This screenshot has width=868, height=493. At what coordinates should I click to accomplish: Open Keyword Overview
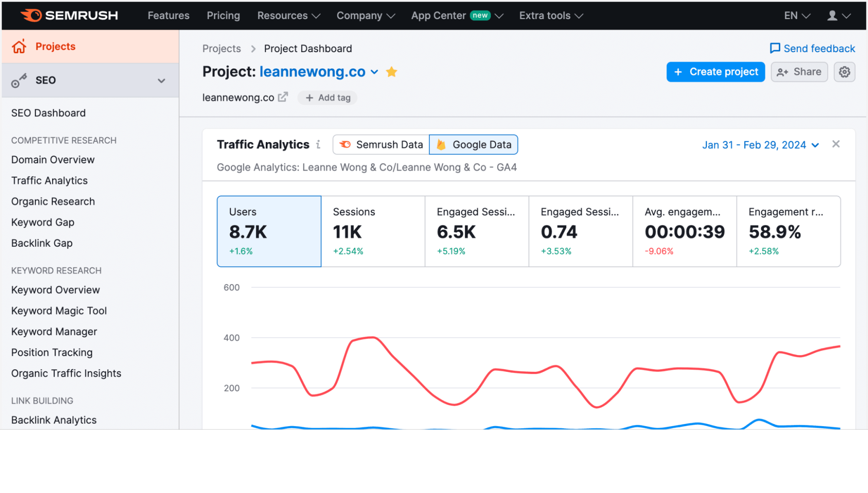pyautogui.click(x=56, y=290)
